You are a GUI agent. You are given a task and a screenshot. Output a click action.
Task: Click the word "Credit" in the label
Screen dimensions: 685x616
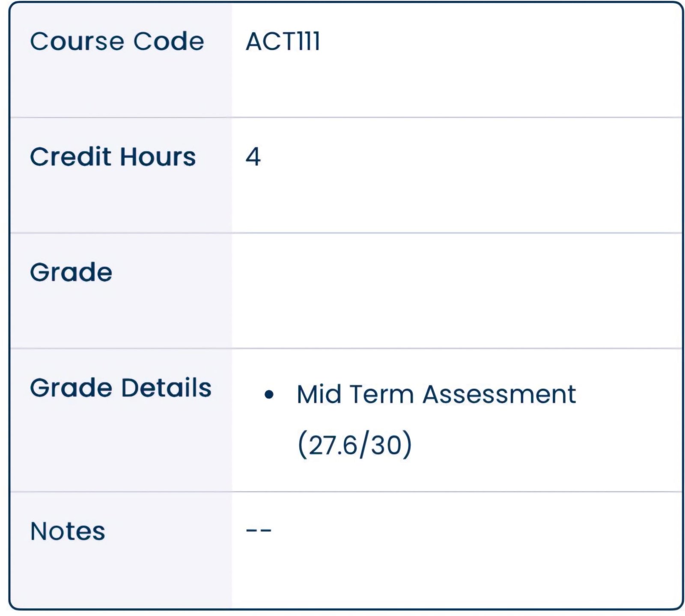(71, 156)
